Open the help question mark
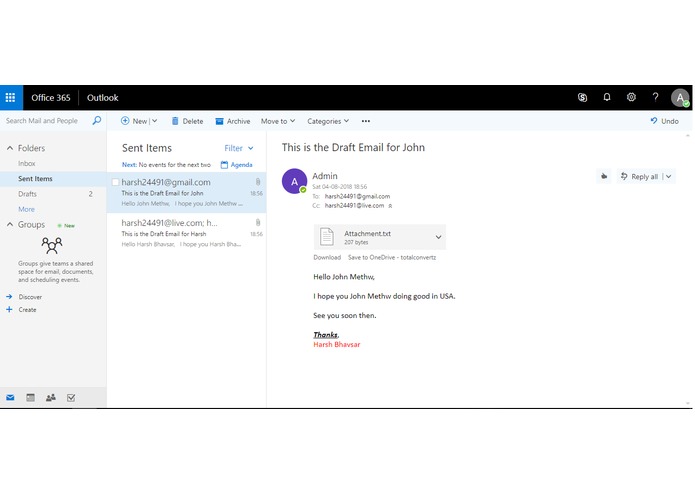Viewport: 695px width, 494px height. tap(655, 97)
